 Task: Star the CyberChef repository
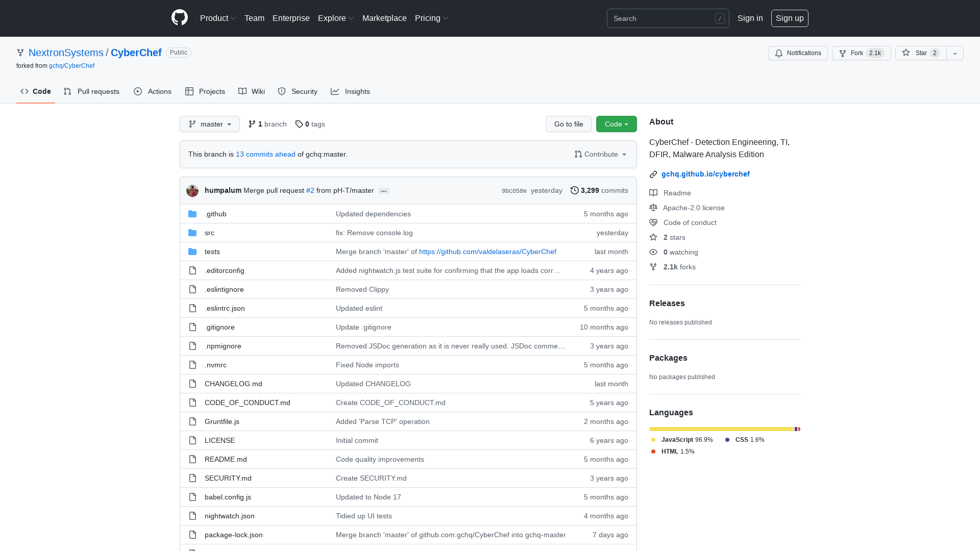(x=919, y=53)
